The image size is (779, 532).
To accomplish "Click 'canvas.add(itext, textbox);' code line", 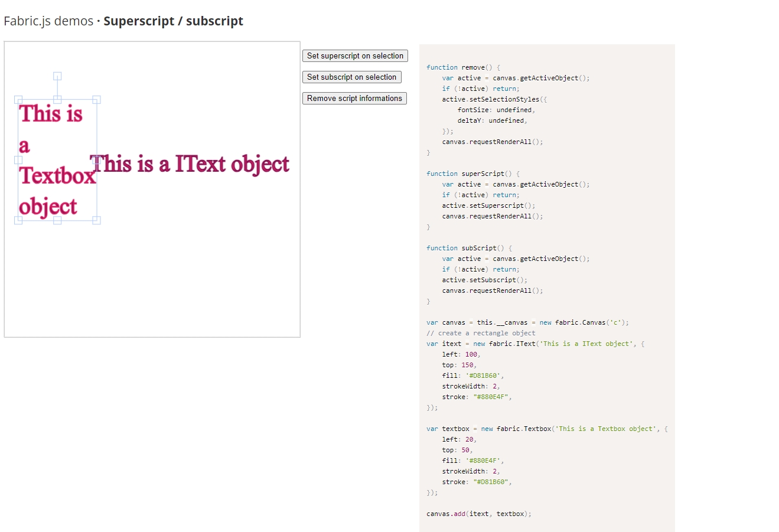I will pyautogui.click(x=479, y=514).
